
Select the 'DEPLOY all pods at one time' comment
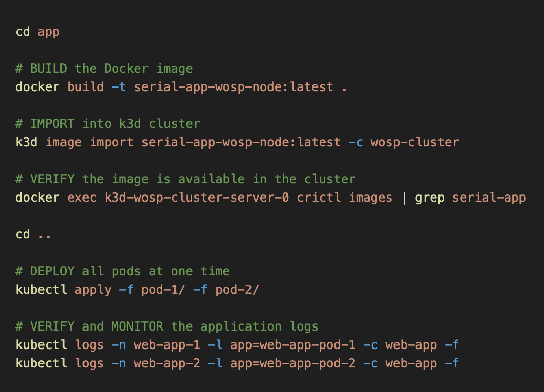pyautogui.click(x=123, y=271)
